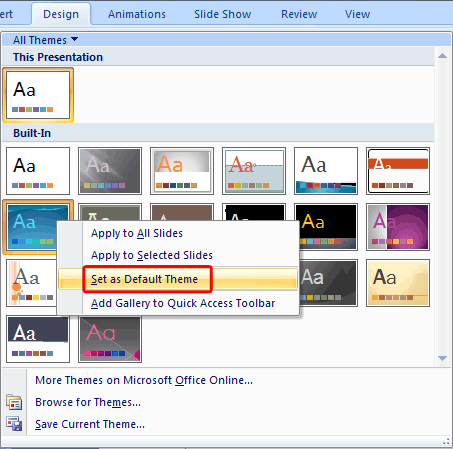Screen dimensions: 453x449
Task: Open More Themes on Microsoft Office Online
Action: click(144, 380)
